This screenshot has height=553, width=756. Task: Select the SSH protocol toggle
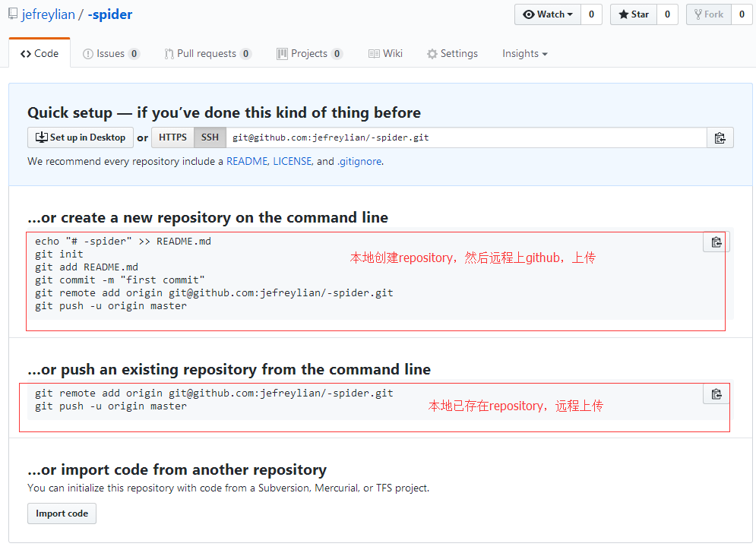pyautogui.click(x=210, y=137)
